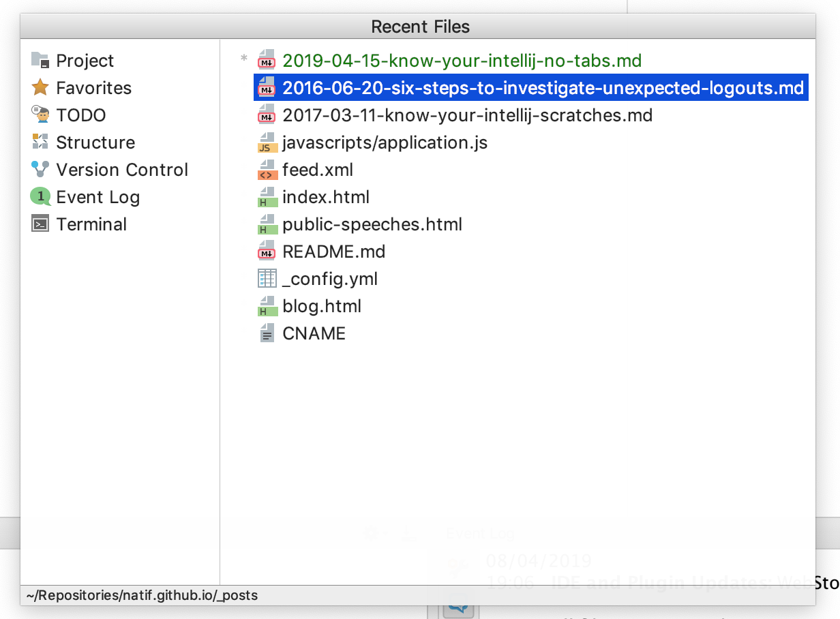Open the Structure tool window
The image size is (840, 619).
coord(95,142)
